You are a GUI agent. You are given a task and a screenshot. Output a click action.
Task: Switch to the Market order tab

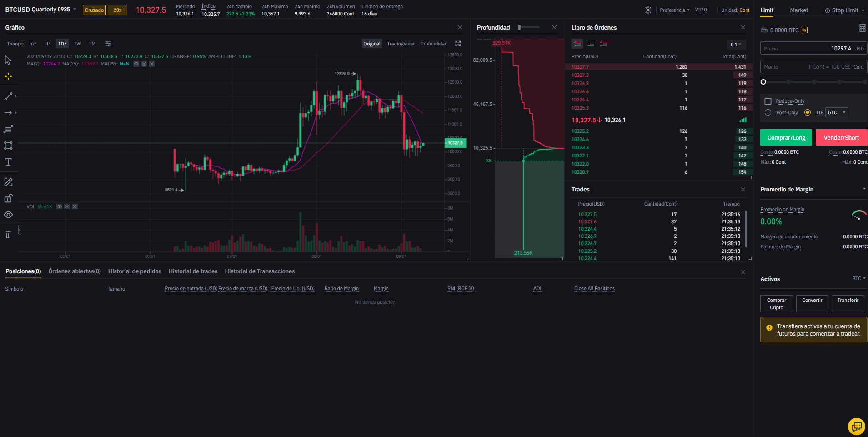799,10
